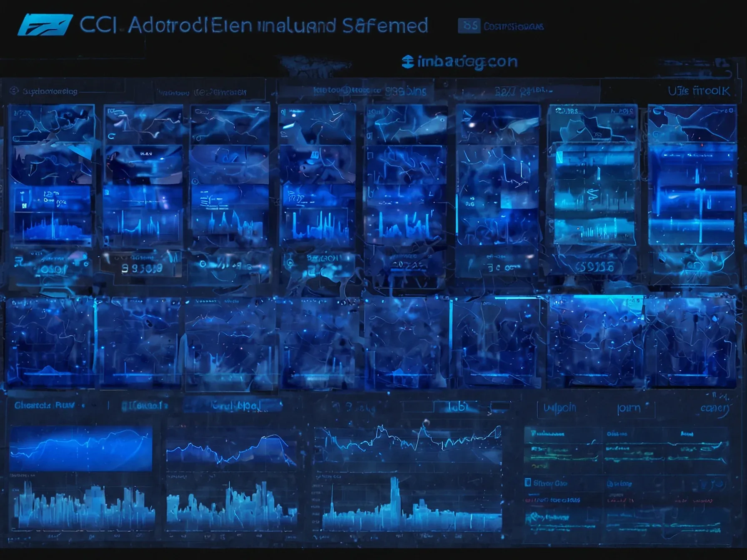Click the circle icon in the third lower tile

click(x=203, y=264)
